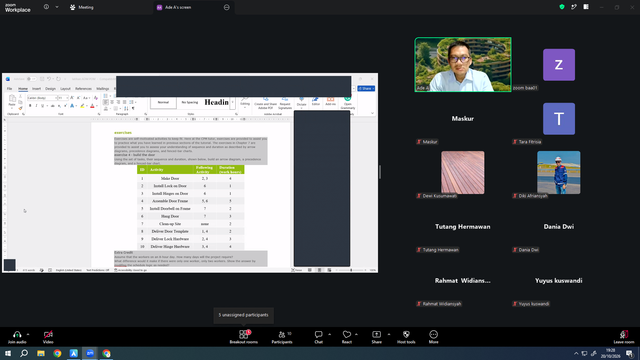Open Windows taskbar search
This screenshot has height=360, width=640.
24,353
